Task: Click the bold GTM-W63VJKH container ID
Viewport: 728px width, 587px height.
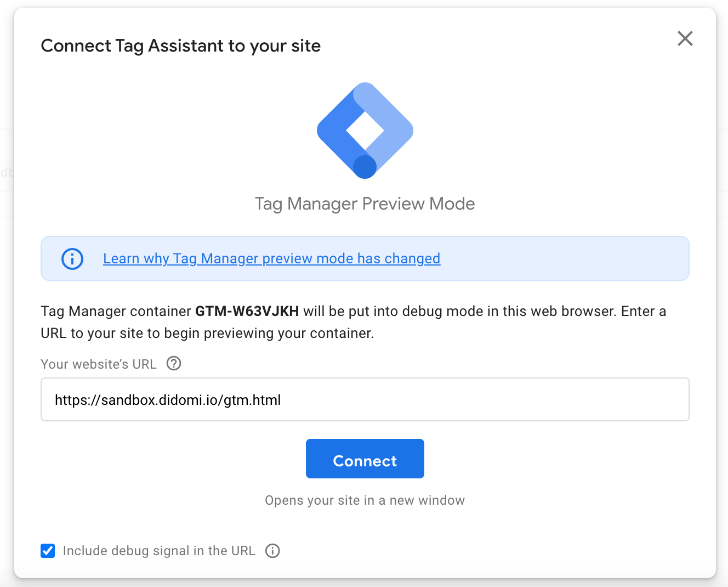Action: coord(247,311)
